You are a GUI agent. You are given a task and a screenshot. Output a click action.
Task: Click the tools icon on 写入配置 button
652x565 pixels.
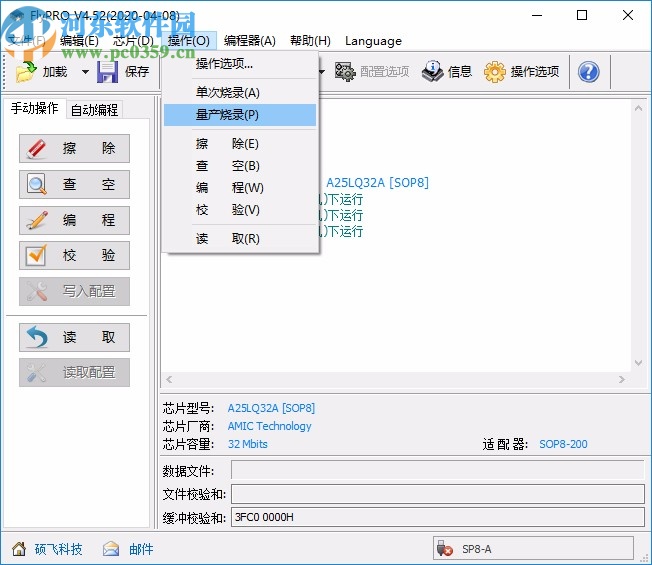tap(37, 291)
